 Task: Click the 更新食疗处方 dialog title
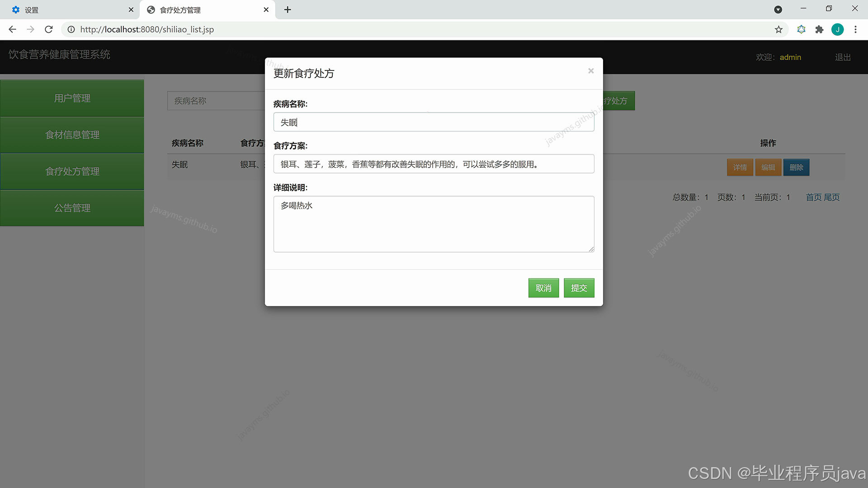pyautogui.click(x=303, y=73)
